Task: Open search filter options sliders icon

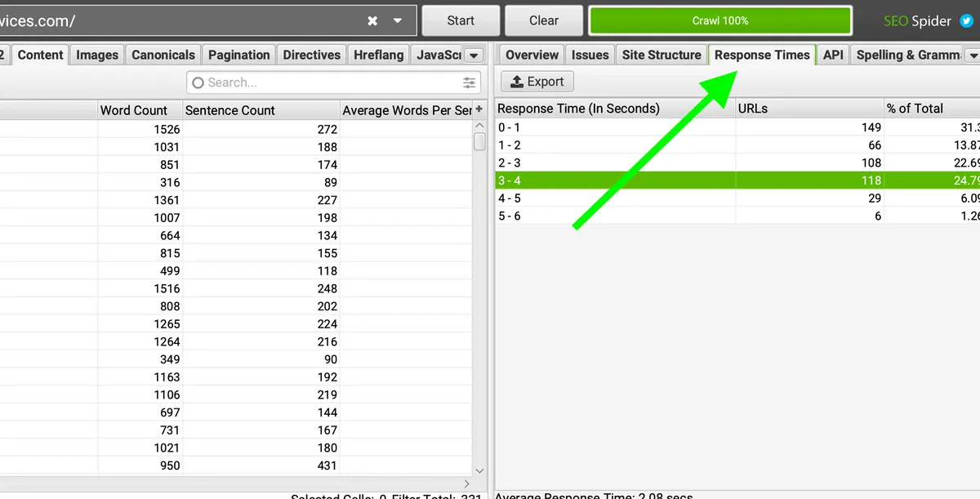Action: [470, 82]
